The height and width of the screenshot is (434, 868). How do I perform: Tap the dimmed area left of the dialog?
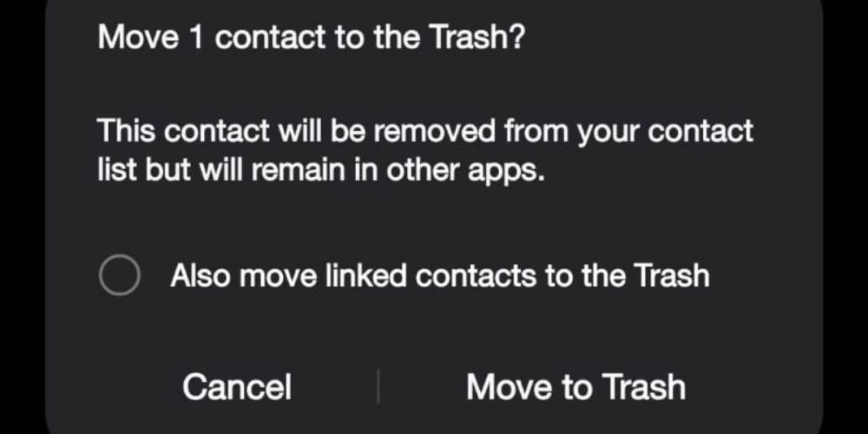[21, 217]
